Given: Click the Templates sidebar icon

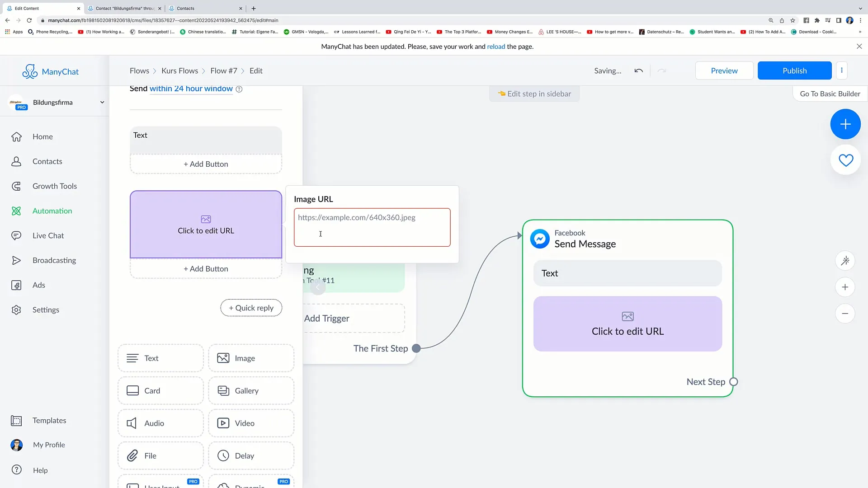Looking at the screenshot, I should [16, 421].
